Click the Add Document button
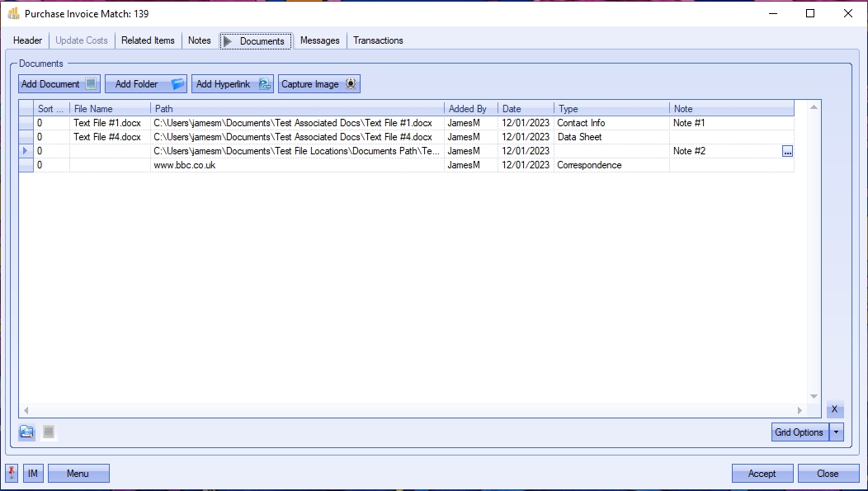The height and width of the screenshot is (491, 868). pyautogui.click(x=59, y=84)
